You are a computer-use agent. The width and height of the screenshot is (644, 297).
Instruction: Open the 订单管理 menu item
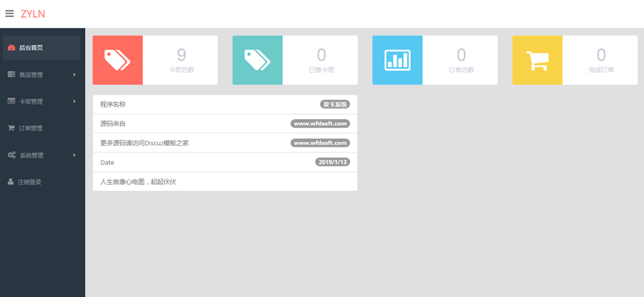click(30, 128)
